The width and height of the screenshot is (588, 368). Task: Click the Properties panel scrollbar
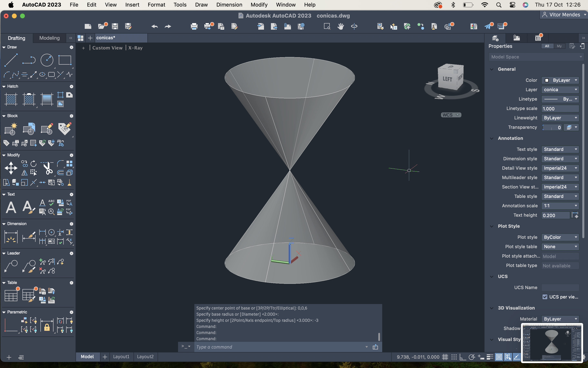(583, 151)
